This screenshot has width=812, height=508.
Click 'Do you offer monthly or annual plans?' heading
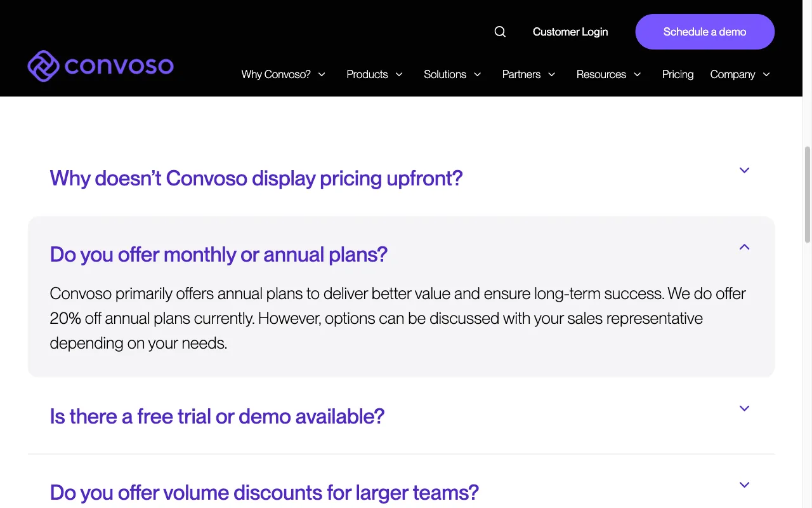pyautogui.click(x=219, y=255)
